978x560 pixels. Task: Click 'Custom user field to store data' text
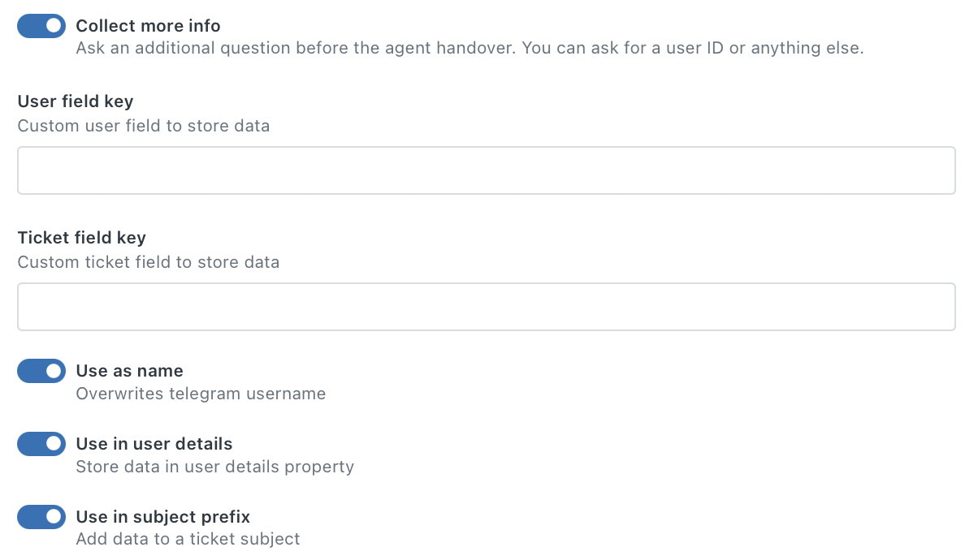[144, 126]
